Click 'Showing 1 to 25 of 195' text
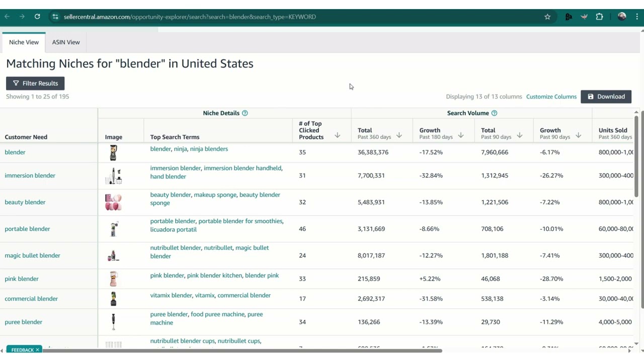 pos(37,97)
